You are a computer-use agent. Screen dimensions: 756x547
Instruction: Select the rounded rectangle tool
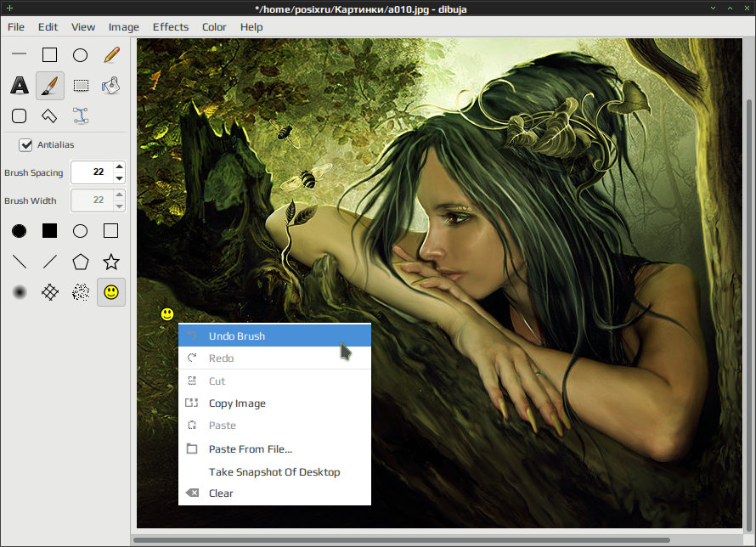(x=20, y=116)
